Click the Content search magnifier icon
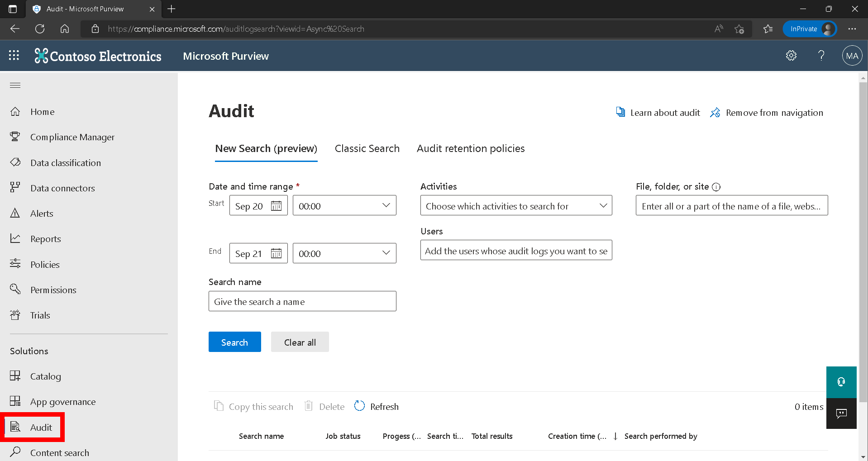This screenshot has height=461, width=868. (x=15, y=452)
